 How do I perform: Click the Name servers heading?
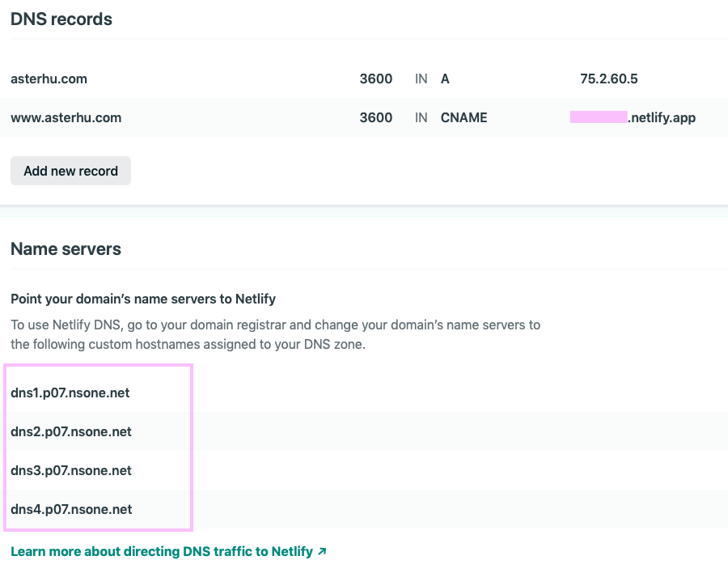click(66, 249)
